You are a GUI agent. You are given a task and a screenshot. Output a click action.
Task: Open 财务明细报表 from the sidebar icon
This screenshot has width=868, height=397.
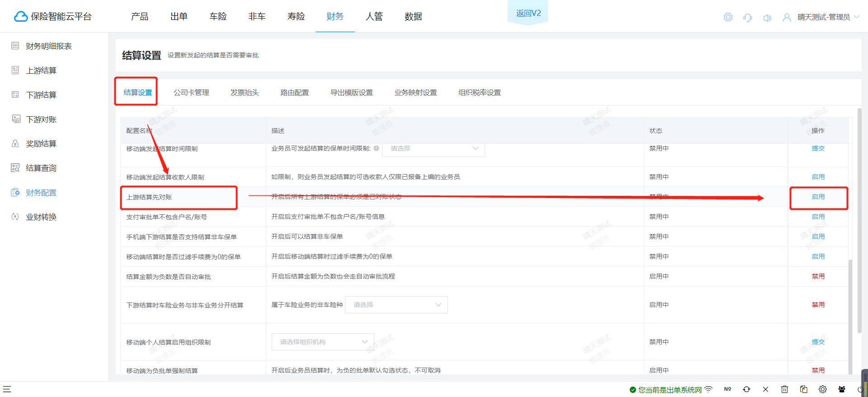[x=15, y=46]
